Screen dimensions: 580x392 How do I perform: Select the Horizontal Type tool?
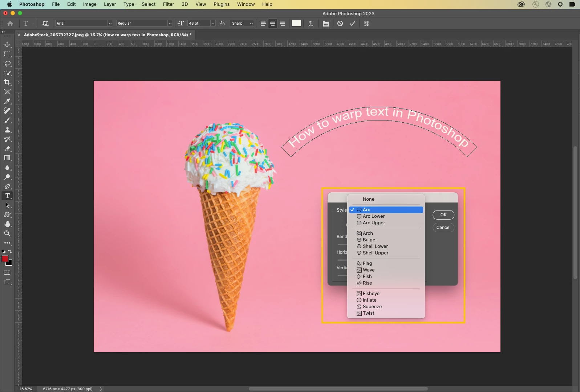(7, 196)
